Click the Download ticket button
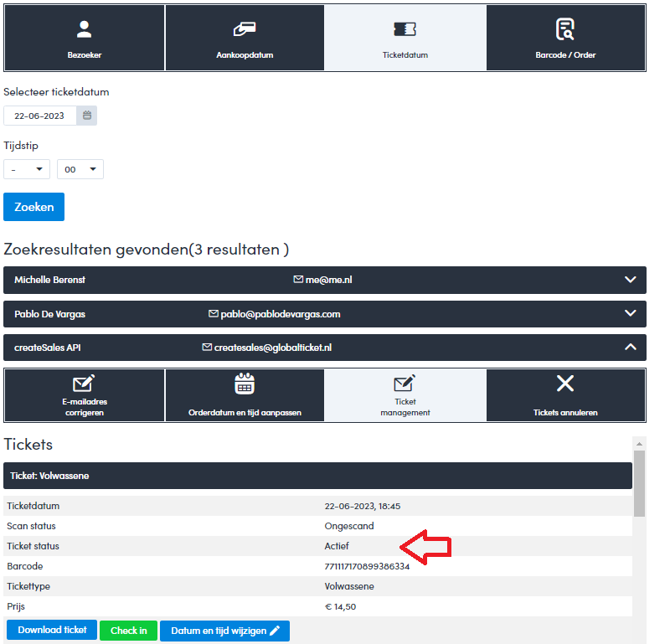The height and width of the screenshot is (644, 670). (x=51, y=631)
